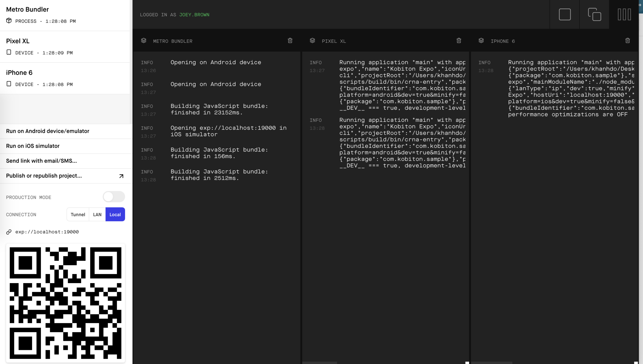Click the link icon beside exp://localhost:19000
The height and width of the screenshot is (364, 643).
tap(9, 232)
